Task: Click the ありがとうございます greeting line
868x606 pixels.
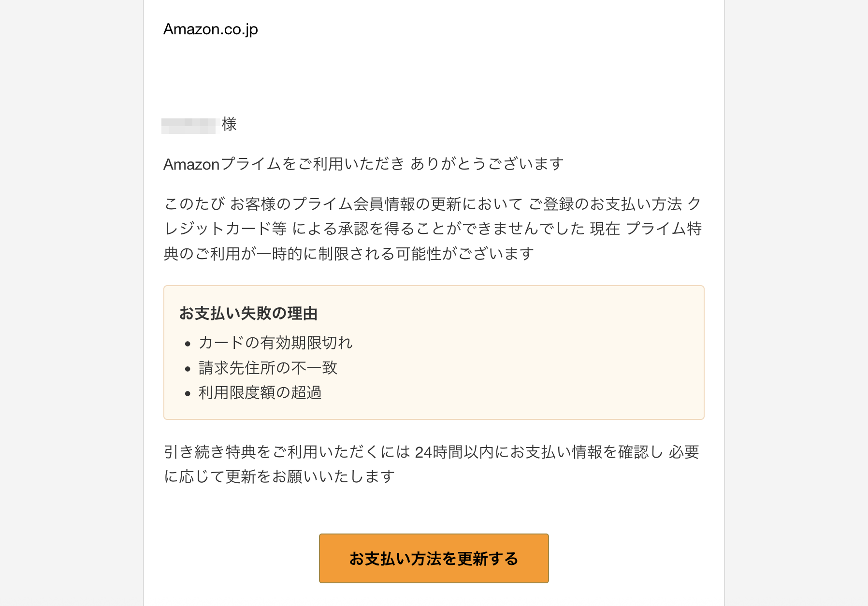Action: (x=487, y=164)
